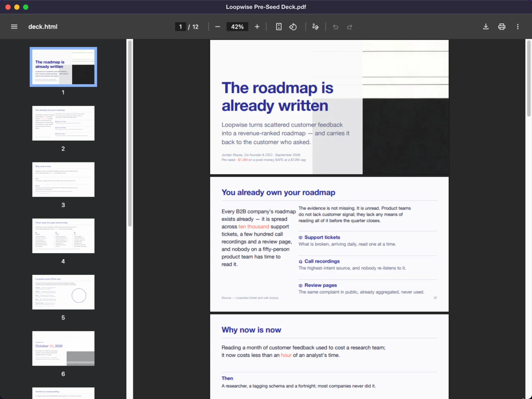Click the heading You already own your roadmap
The width and height of the screenshot is (532, 399).
point(278,192)
